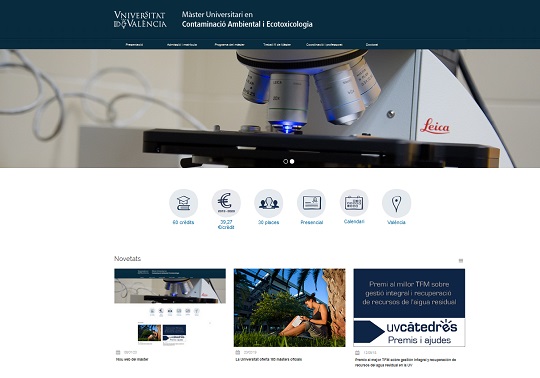Viewport: 540px width, 378px height.
Task: Click the València location pin icon
Action: click(396, 203)
